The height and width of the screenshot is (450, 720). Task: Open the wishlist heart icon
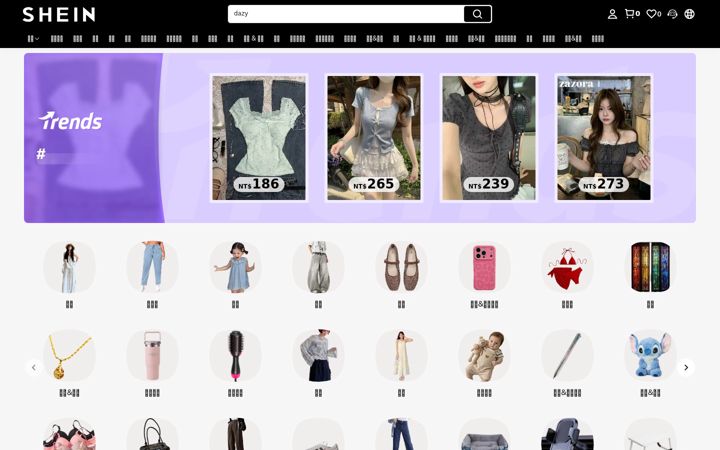click(x=653, y=14)
